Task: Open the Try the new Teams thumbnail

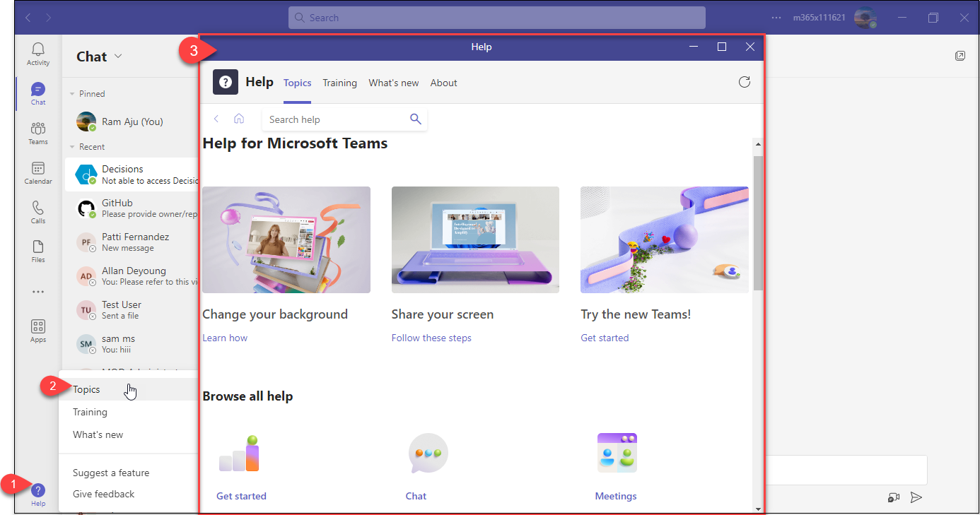Action: point(664,239)
